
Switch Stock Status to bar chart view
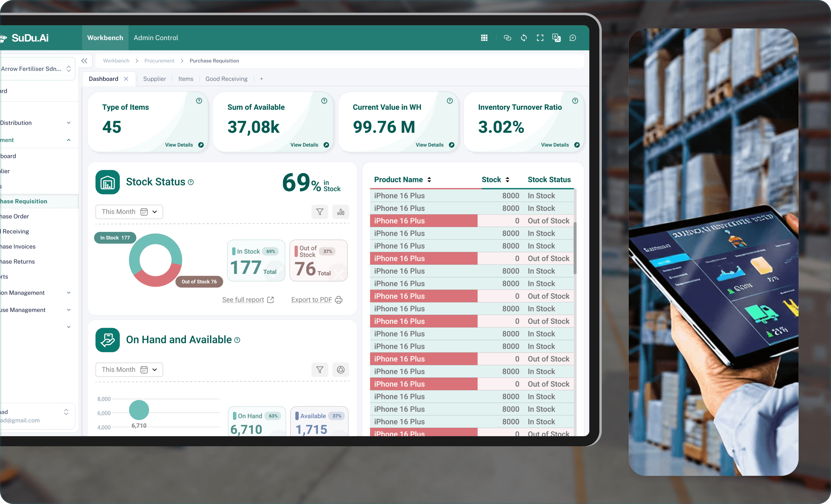pyautogui.click(x=341, y=212)
